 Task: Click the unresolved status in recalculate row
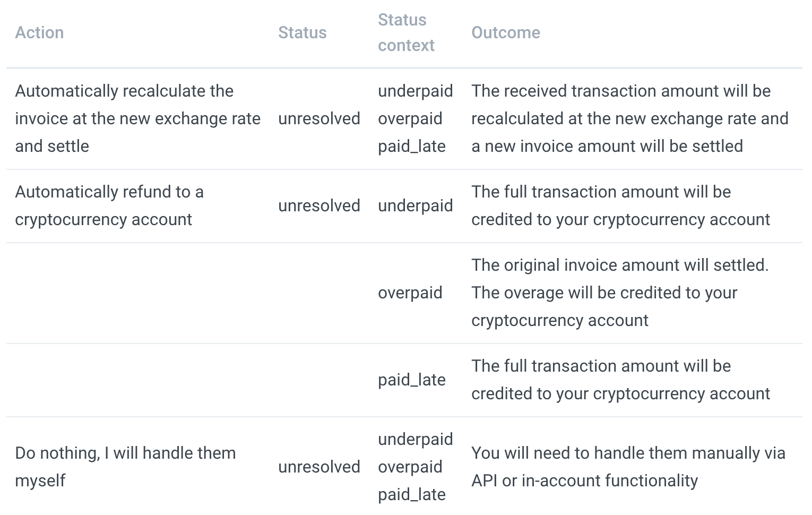click(319, 118)
